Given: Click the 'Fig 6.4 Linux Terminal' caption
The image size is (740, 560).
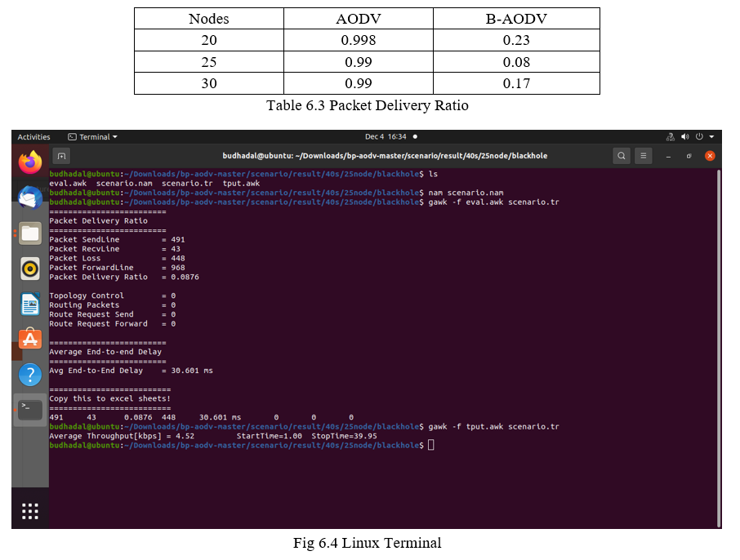Looking at the screenshot, I should click(x=368, y=543).
